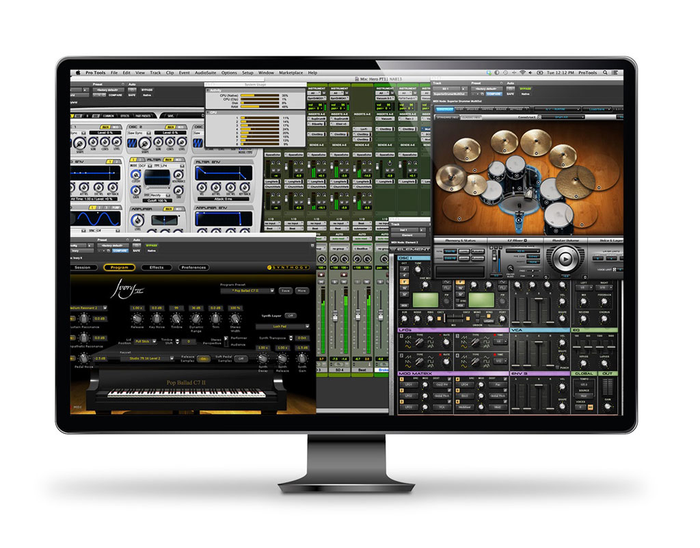The width and height of the screenshot is (700, 548).
Task: Click the Synth Gain knob in Ivory
Action: [x=302, y=358]
